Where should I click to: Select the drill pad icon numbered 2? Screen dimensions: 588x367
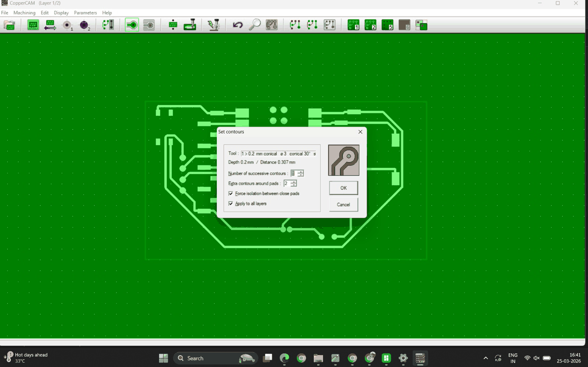click(85, 25)
